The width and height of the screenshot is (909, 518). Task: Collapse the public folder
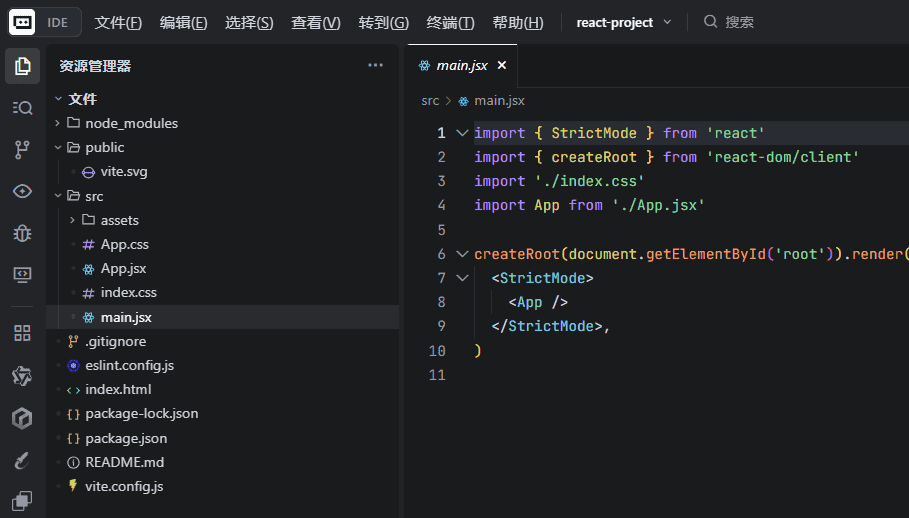click(x=58, y=148)
